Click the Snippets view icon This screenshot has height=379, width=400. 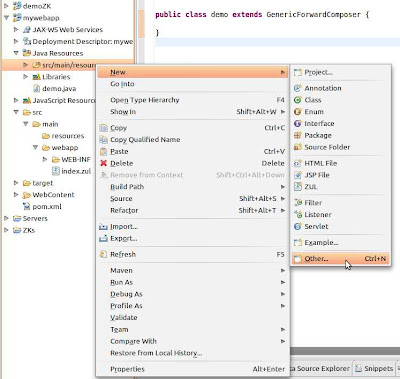[359, 369]
